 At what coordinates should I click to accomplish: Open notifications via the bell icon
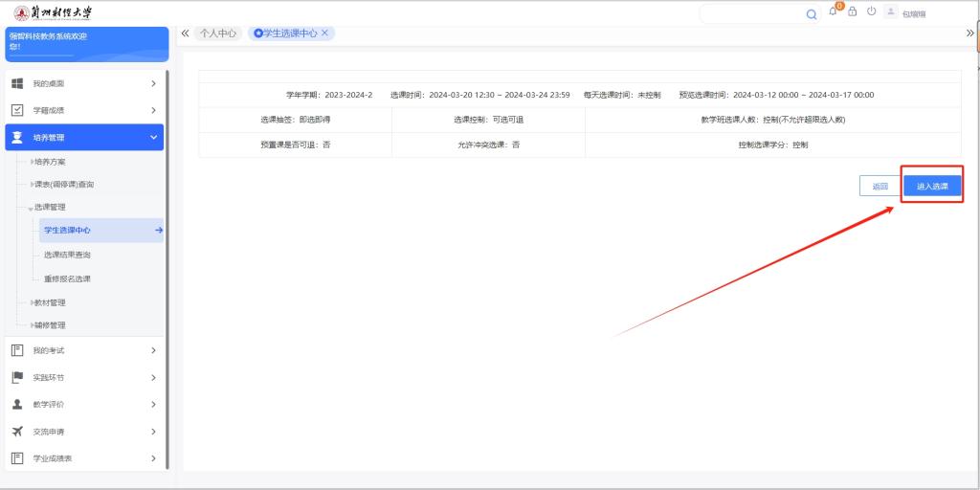[x=835, y=11]
